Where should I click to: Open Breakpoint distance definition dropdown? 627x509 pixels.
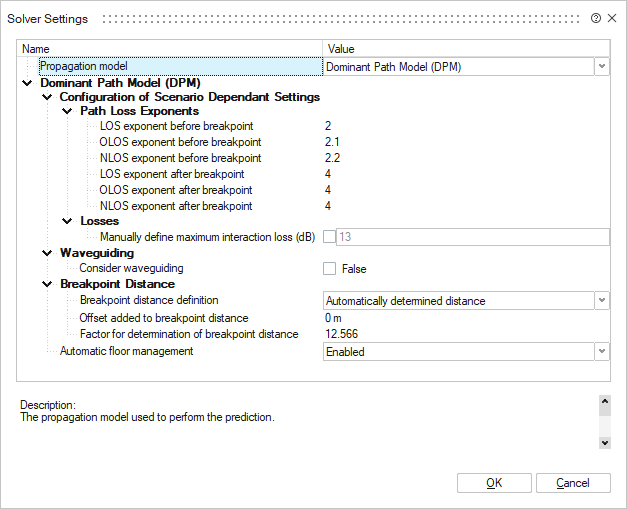(601, 300)
